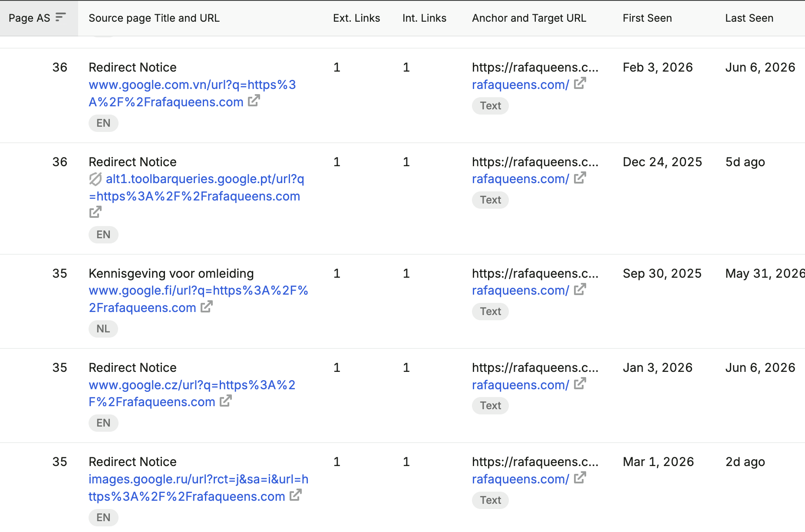Viewport: 805px width, 532px height.
Task: Sort by Page AS column icon
Action: tap(61, 17)
